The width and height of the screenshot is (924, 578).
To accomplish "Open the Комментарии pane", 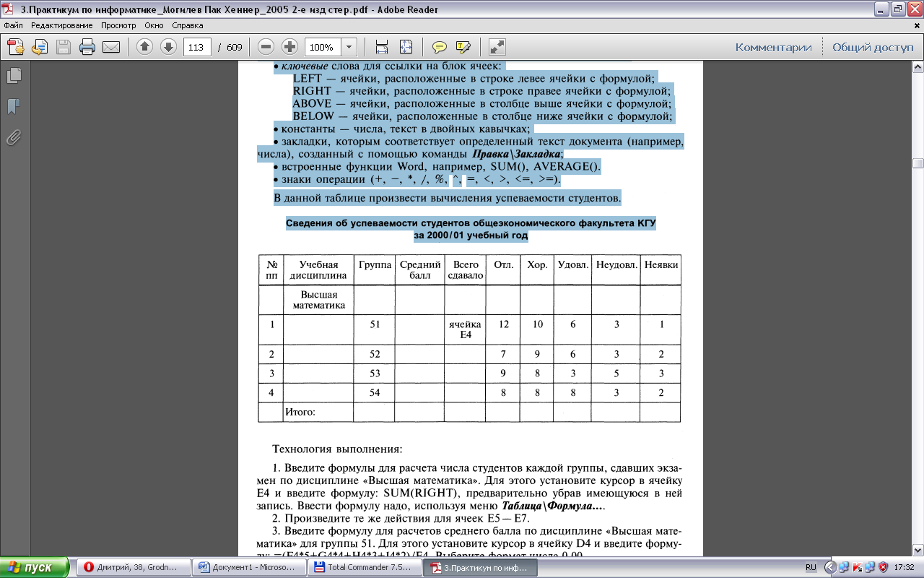I will pos(774,48).
